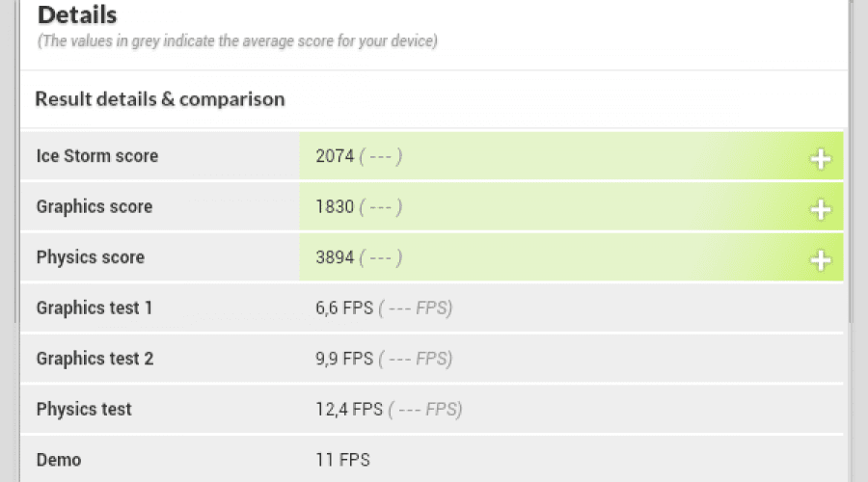
Task: Select the Physics score label
Action: coord(91,257)
